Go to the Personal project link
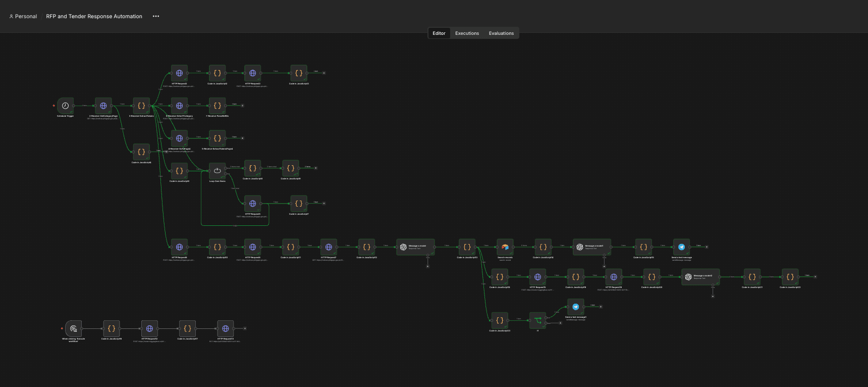Screen dimensions: 868x387 pos(23,16)
